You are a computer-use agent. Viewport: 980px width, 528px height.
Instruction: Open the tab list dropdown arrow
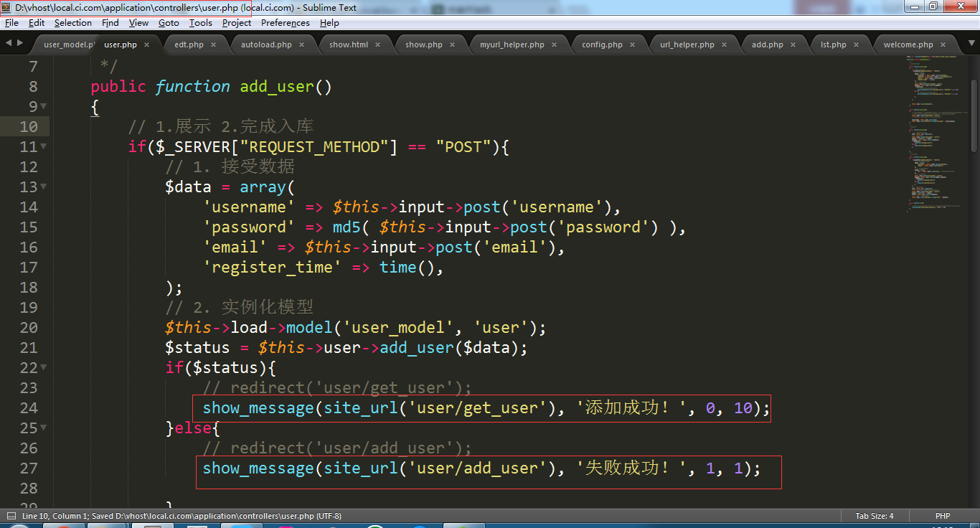970,43
